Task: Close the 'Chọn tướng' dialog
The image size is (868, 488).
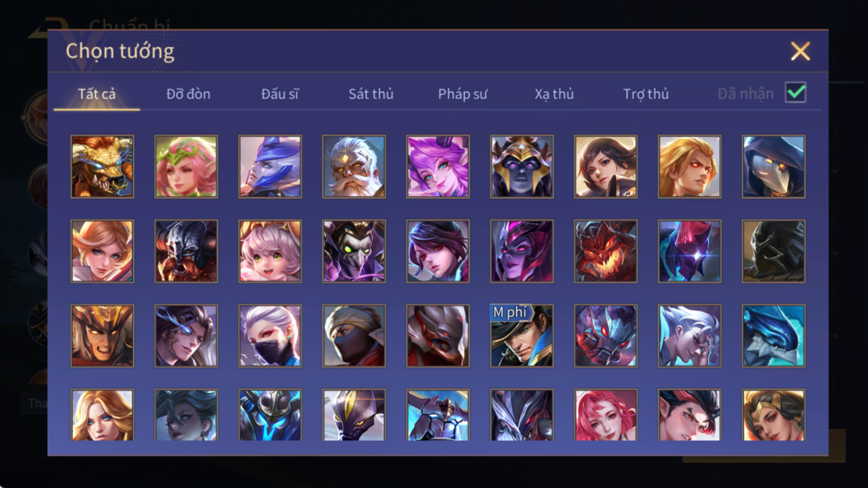Action: pyautogui.click(x=800, y=51)
